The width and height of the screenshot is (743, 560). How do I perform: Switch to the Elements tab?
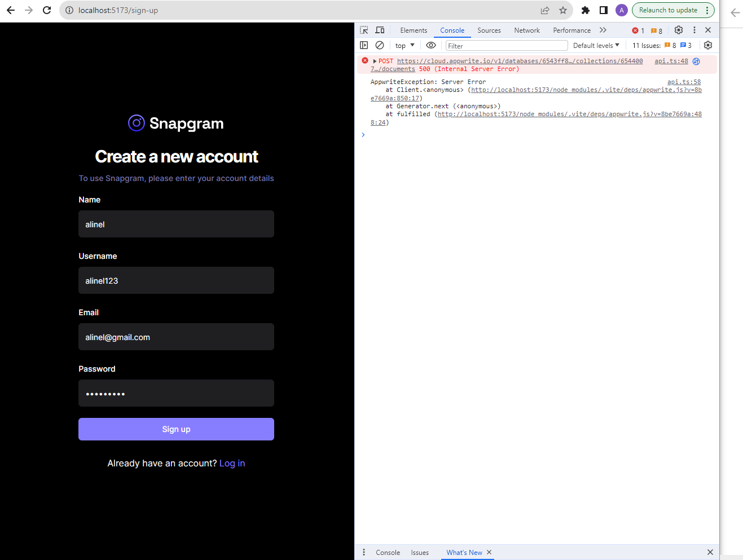(x=414, y=30)
